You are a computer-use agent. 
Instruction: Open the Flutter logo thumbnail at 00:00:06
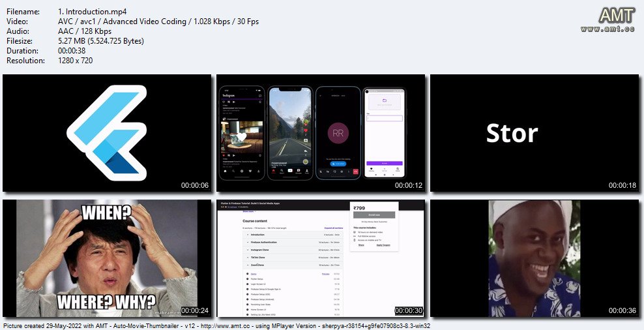click(107, 133)
